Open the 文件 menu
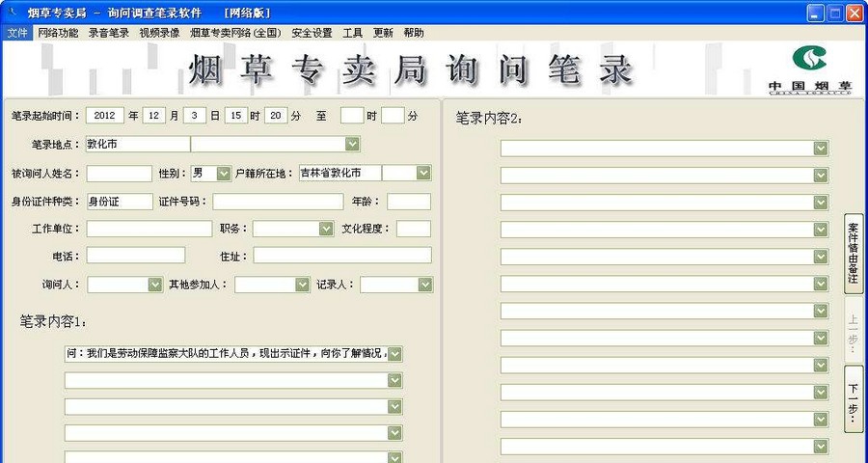 pos(17,33)
